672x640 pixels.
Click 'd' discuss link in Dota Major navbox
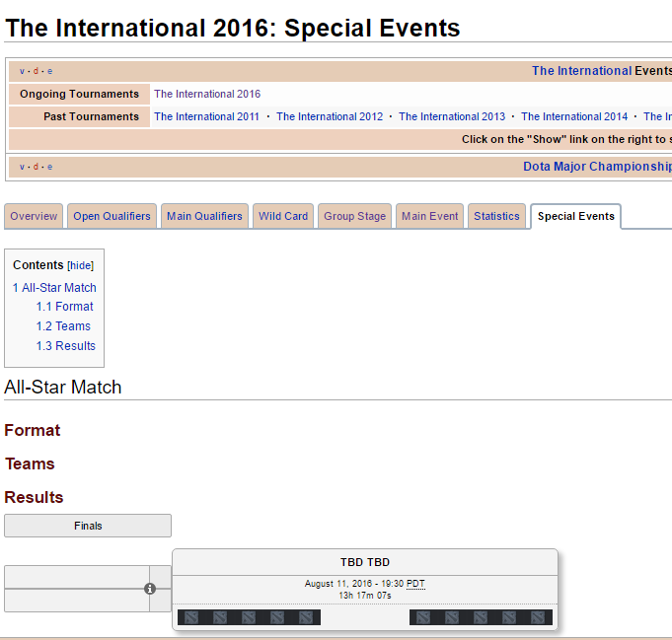(x=36, y=167)
